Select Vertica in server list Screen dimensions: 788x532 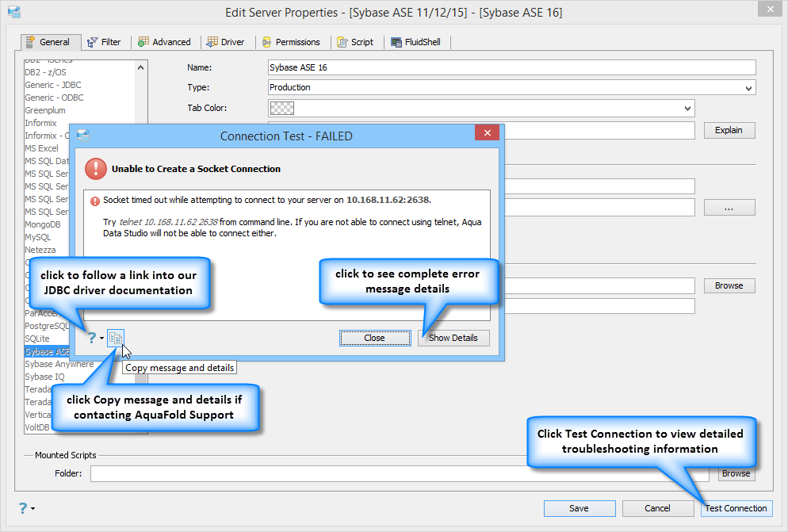click(38, 415)
